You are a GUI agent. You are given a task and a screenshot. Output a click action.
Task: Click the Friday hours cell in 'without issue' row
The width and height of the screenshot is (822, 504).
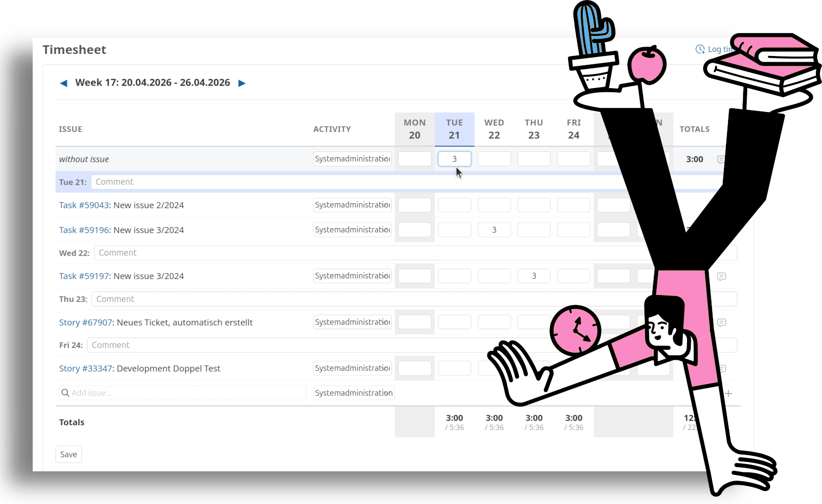574,159
